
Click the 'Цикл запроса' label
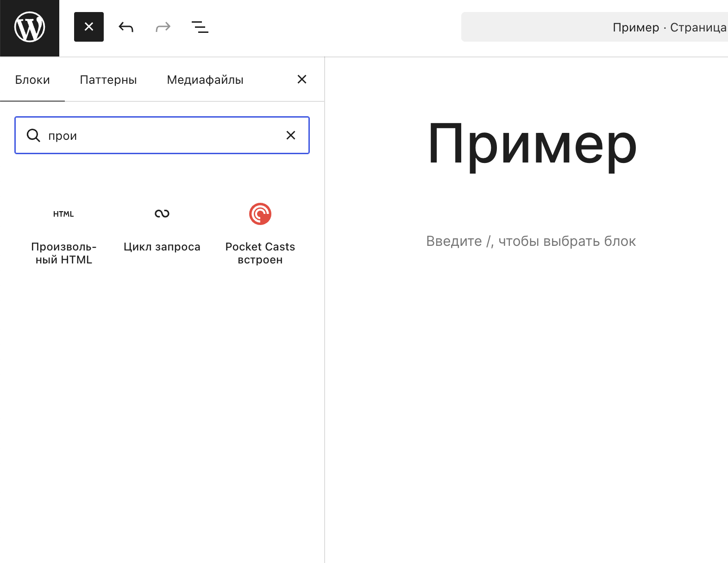pos(162,247)
